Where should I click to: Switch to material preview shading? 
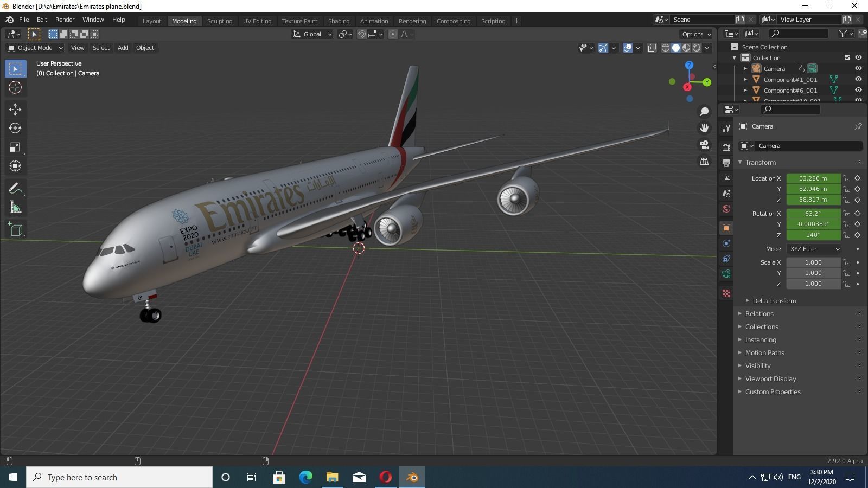point(686,48)
